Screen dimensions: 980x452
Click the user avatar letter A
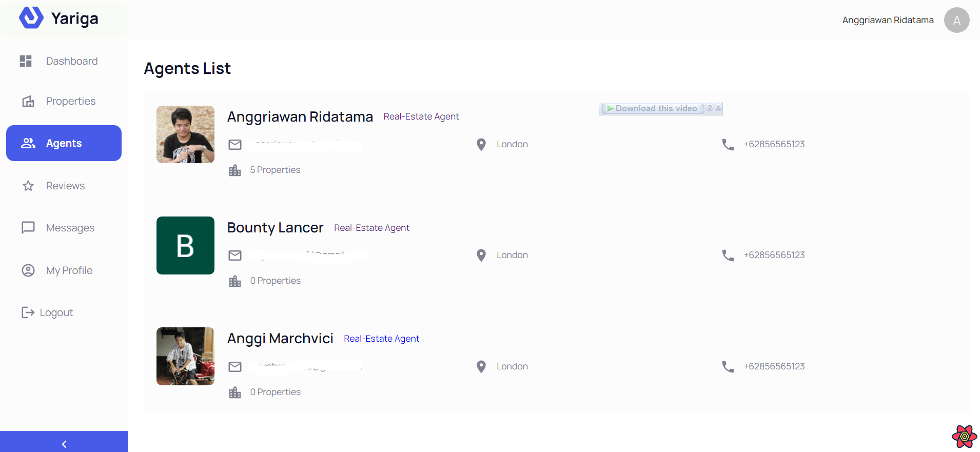[x=956, y=20]
